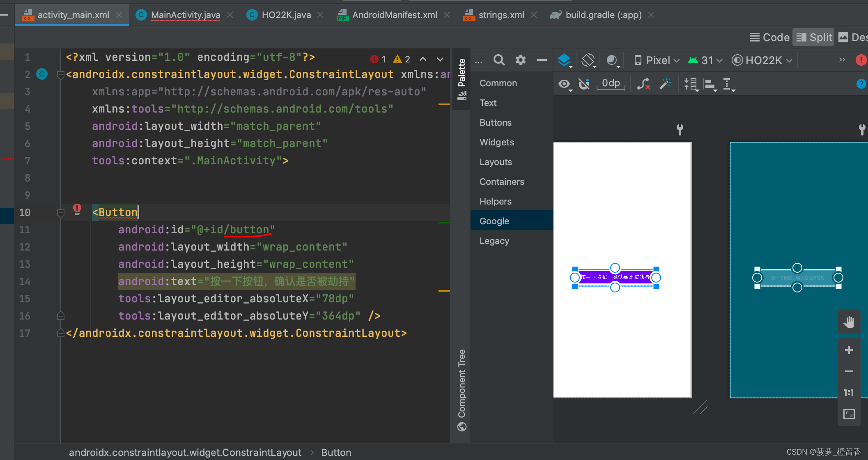
Task: Open palette settings gear icon
Action: 520,60
